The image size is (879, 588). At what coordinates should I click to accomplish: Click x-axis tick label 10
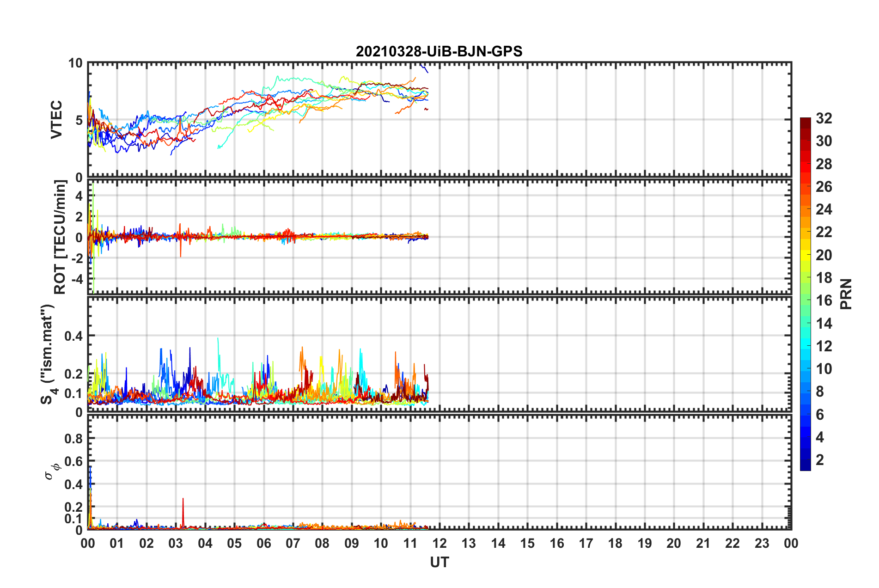point(381,543)
